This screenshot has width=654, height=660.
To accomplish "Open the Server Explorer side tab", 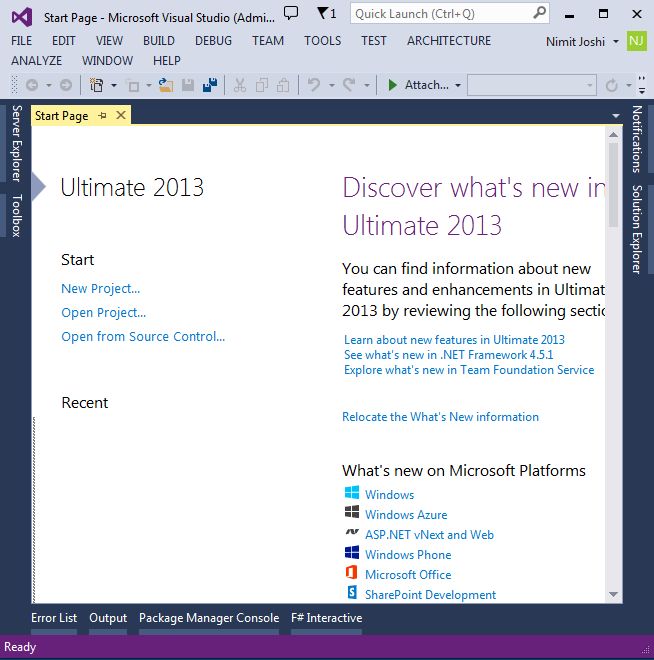I will (16, 143).
